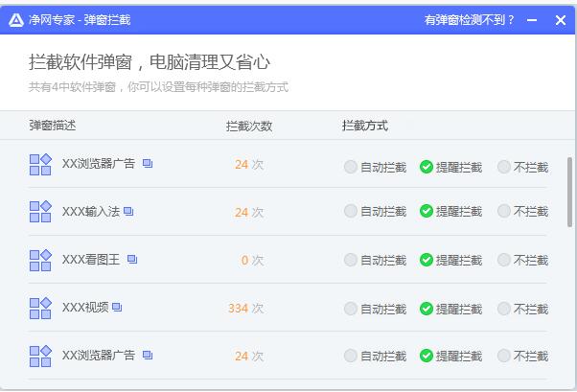Click the vertical scrollbar of popup list
This screenshot has width=577, height=392.
[x=570, y=192]
